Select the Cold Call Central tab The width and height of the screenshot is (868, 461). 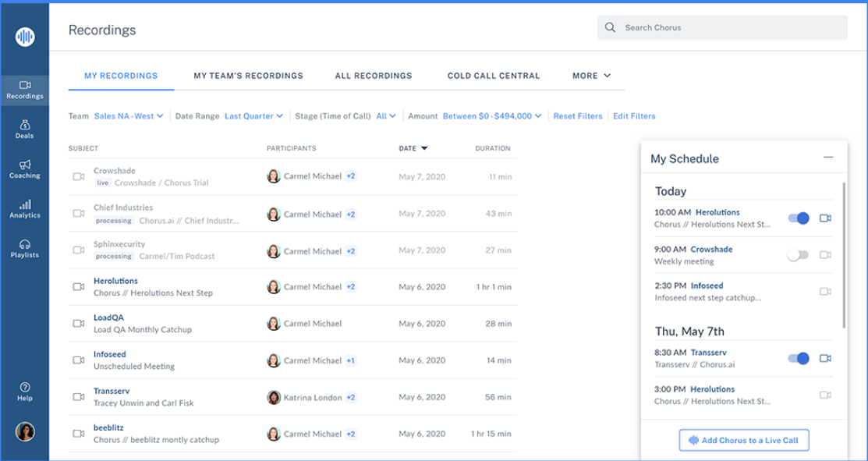[x=493, y=76]
